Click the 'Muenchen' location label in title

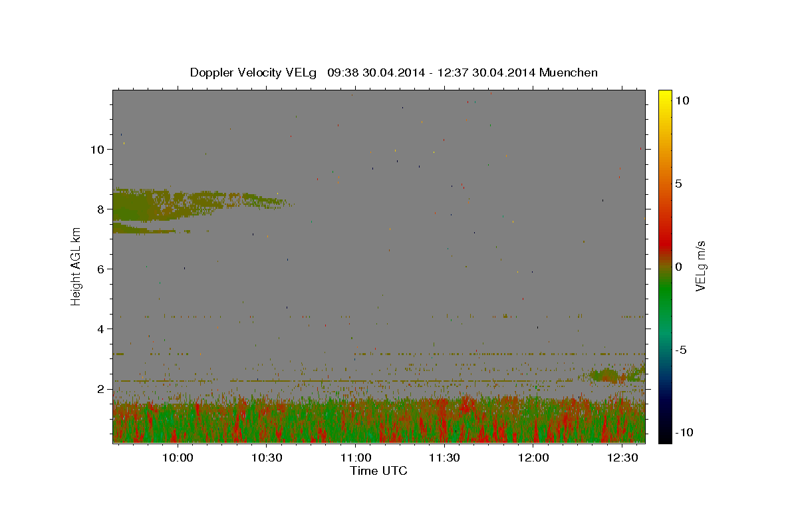569,72
